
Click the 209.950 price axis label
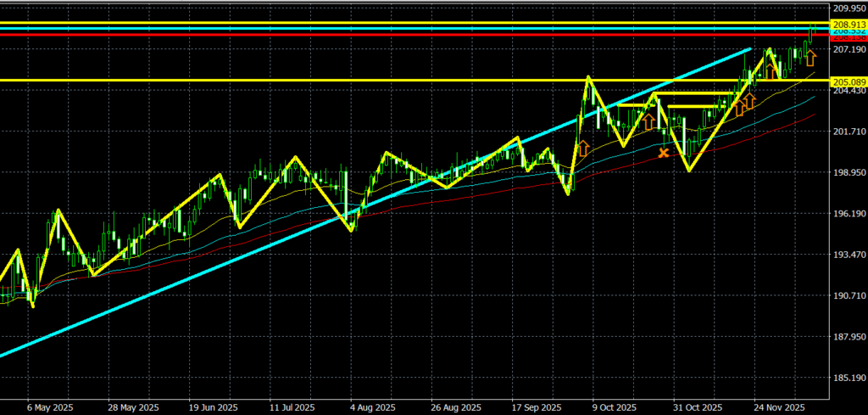[848, 8]
